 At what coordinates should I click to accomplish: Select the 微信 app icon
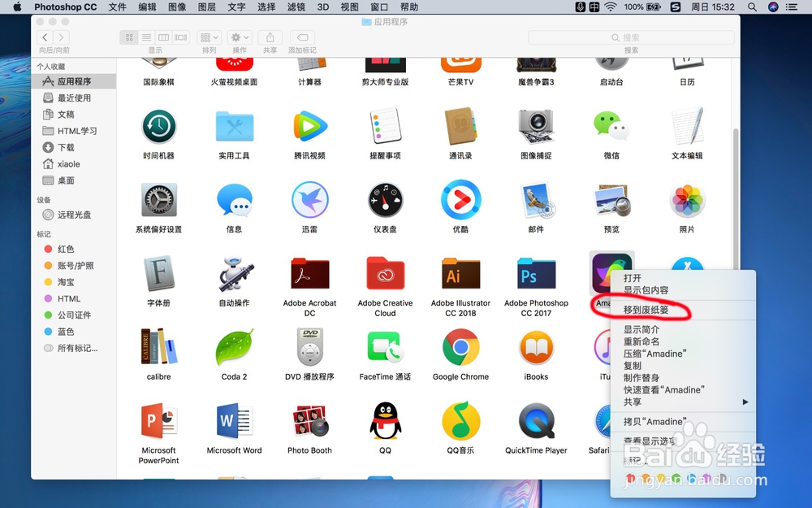click(611, 126)
